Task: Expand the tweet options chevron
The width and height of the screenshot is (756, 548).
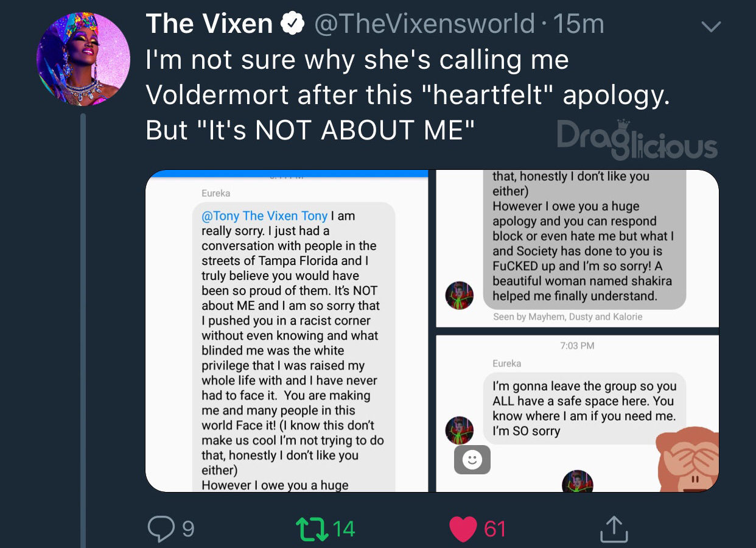Action: tap(711, 27)
